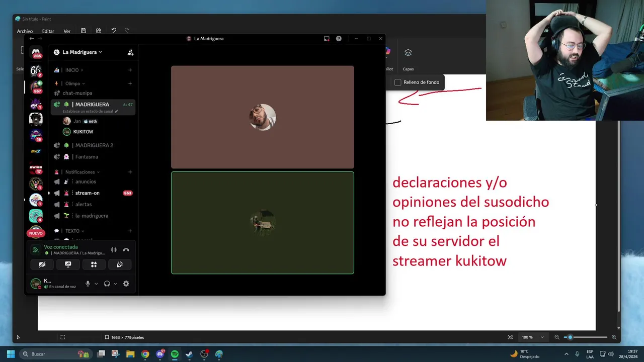Open La Madriguera server dropdown menu
The height and width of the screenshot is (362, 644).
click(x=78, y=52)
